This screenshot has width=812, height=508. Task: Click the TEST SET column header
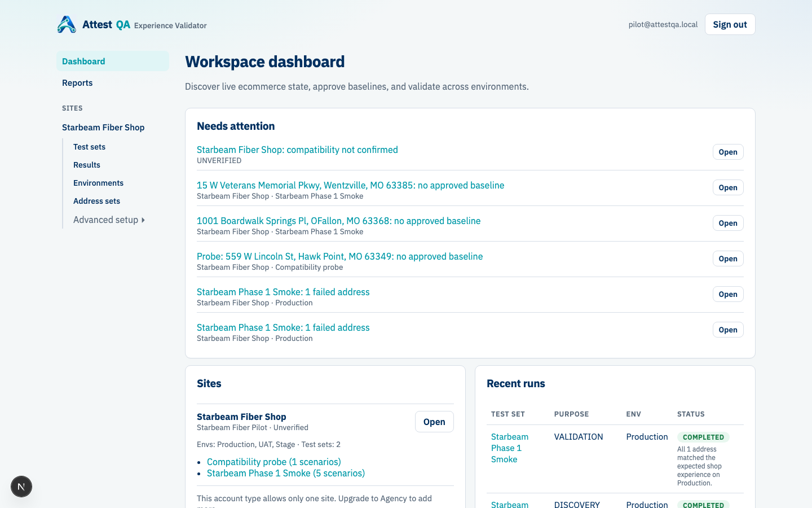(x=508, y=414)
